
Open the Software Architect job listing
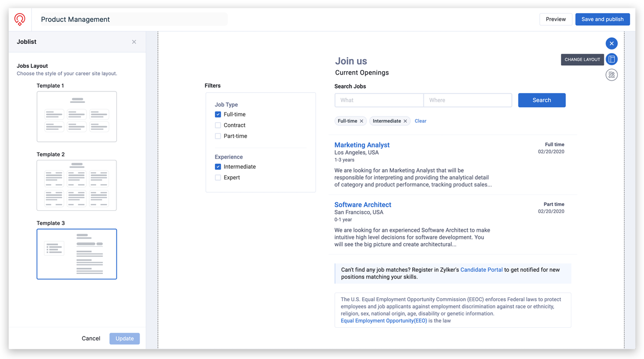tap(362, 205)
